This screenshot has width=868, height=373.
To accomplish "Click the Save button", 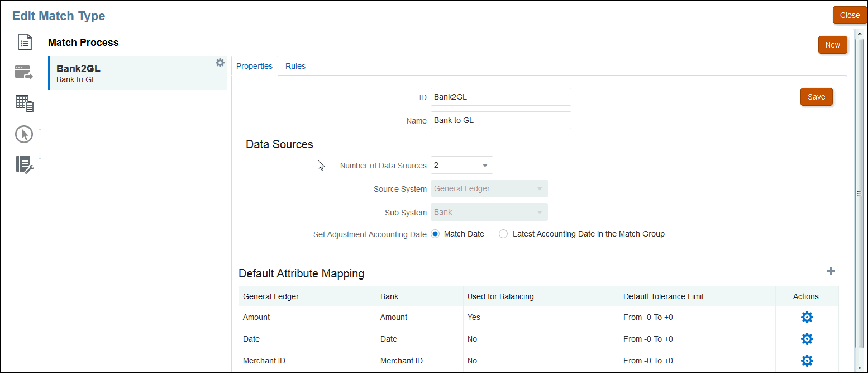I will pyautogui.click(x=816, y=97).
